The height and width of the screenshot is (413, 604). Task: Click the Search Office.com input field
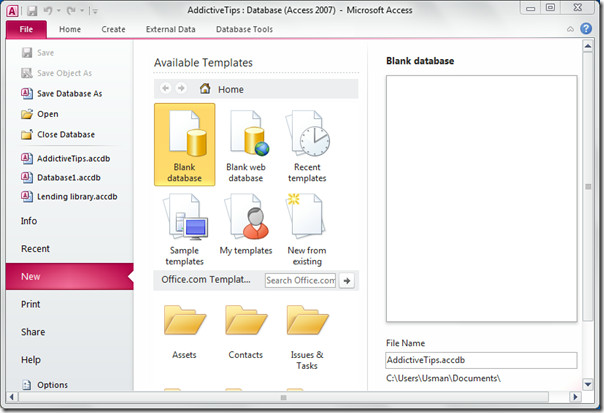(x=300, y=280)
